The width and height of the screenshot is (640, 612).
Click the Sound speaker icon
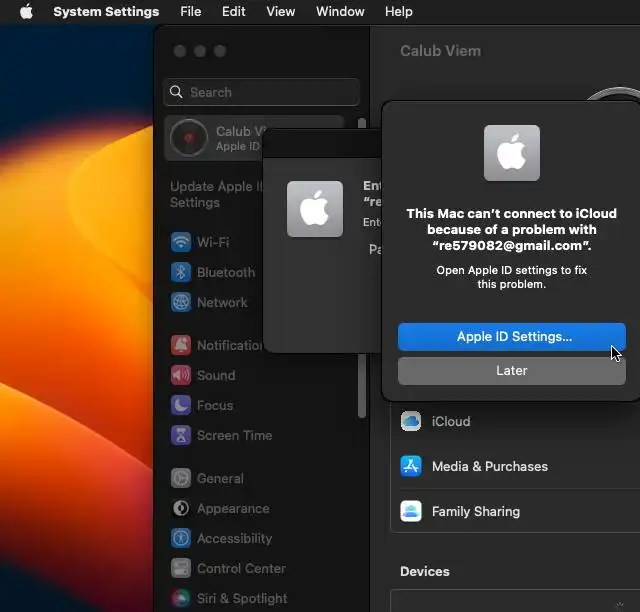pos(181,375)
